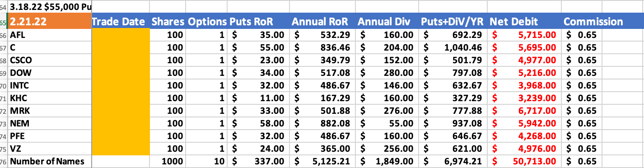Image resolution: width=644 pixels, height=168 pixels.
Task: Click Net Debit value 5,942.00
Action: tap(525, 123)
